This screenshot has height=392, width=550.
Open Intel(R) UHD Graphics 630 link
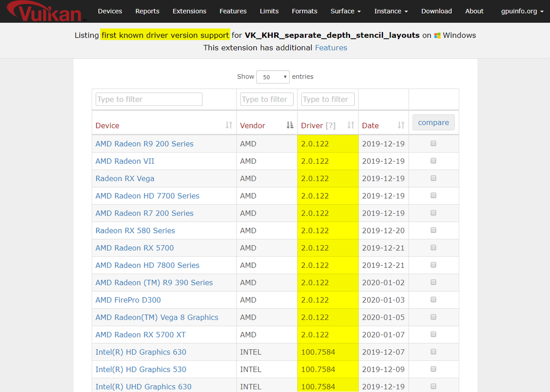click(x=143, y=387)
